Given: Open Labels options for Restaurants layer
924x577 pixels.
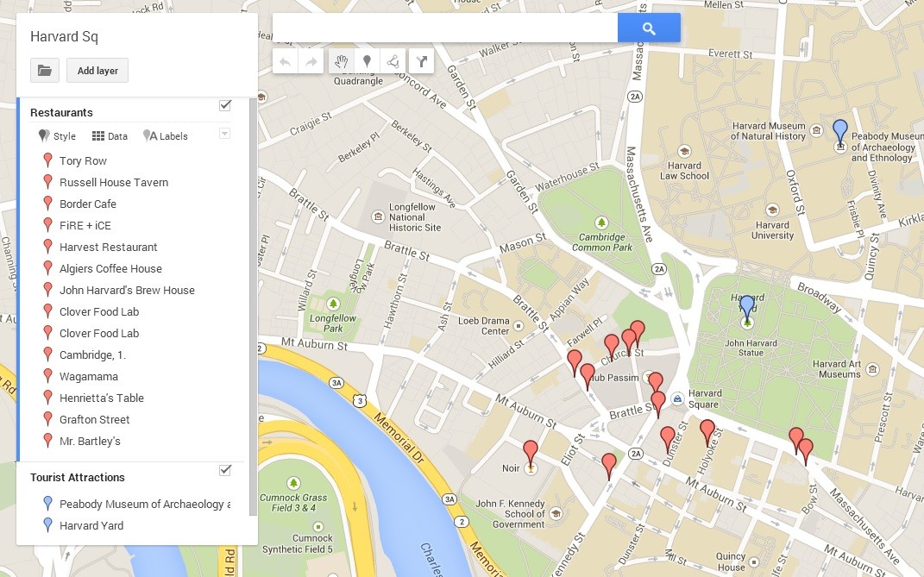Looking at the screenshot, I should click(x=166, y=136).
